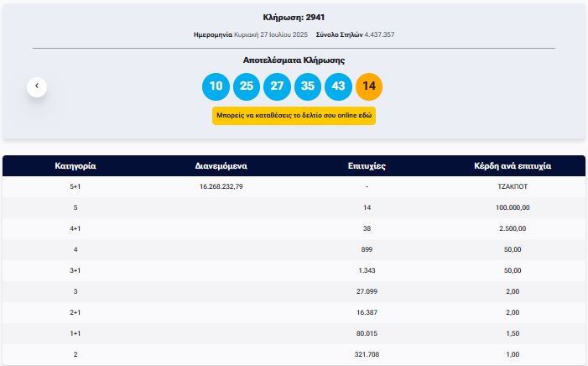The image size is (588, 366).
Task: Click the blue ball number 10
Action: click(216, 86)
